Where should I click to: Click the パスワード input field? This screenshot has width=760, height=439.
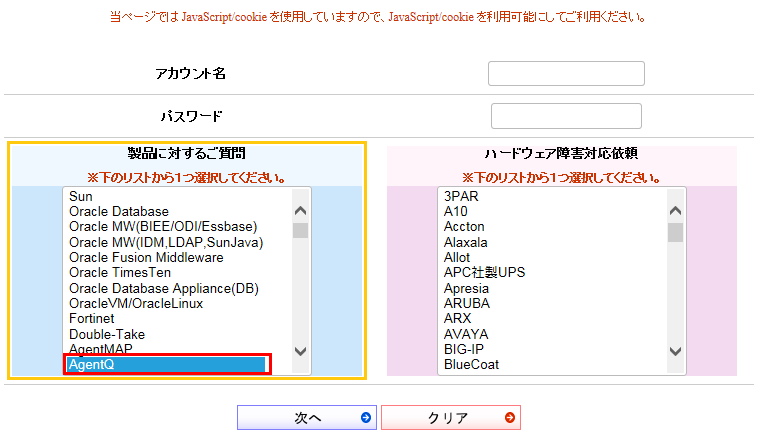pos(566,116)
